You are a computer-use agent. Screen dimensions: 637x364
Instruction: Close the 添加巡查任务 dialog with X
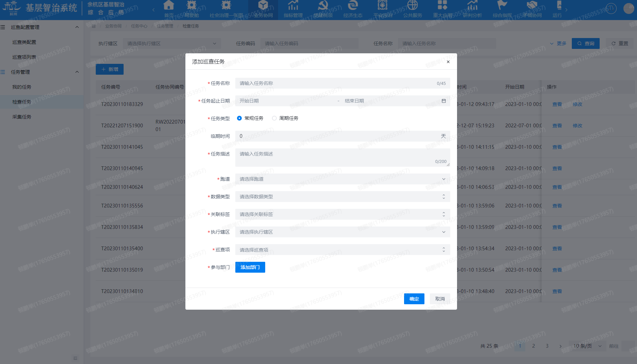[448, 62]
